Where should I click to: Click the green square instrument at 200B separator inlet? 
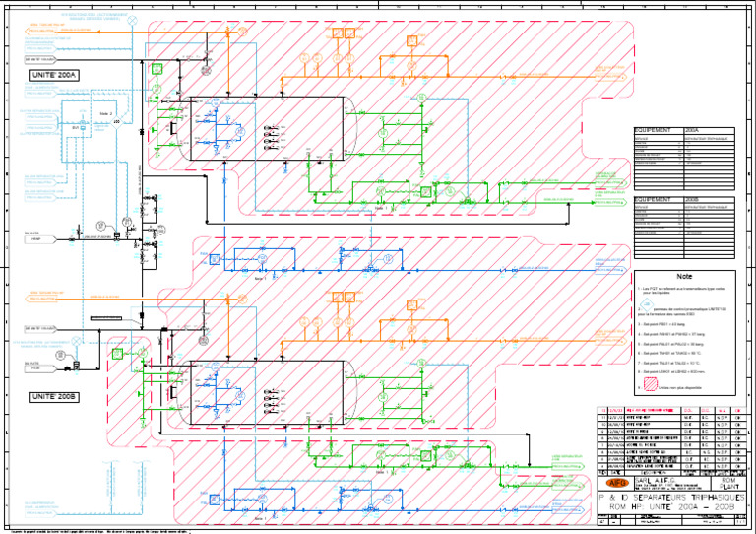(118, 354)
